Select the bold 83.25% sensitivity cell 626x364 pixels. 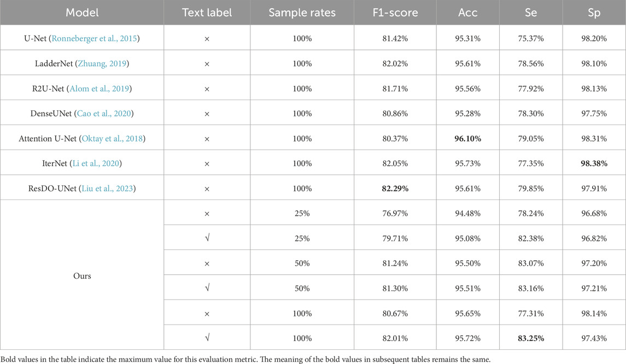pyautogui.click(x=531, y=339)
